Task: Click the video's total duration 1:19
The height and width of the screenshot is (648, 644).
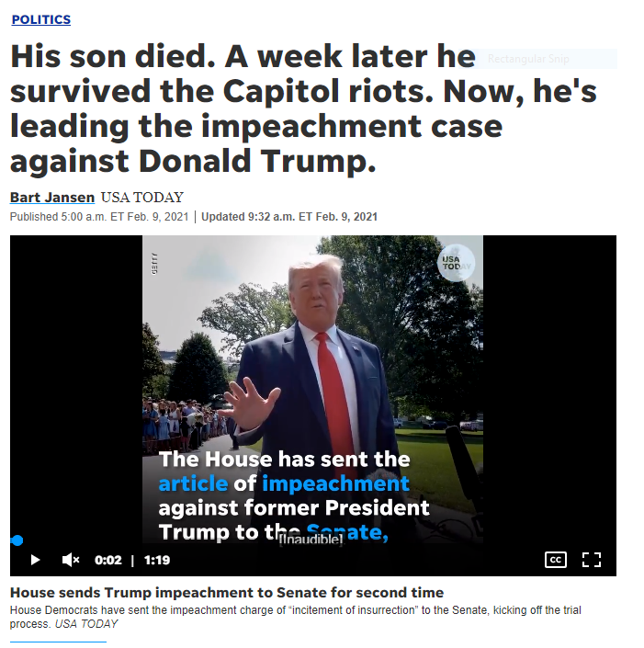Action: click(x=157, y=560)
